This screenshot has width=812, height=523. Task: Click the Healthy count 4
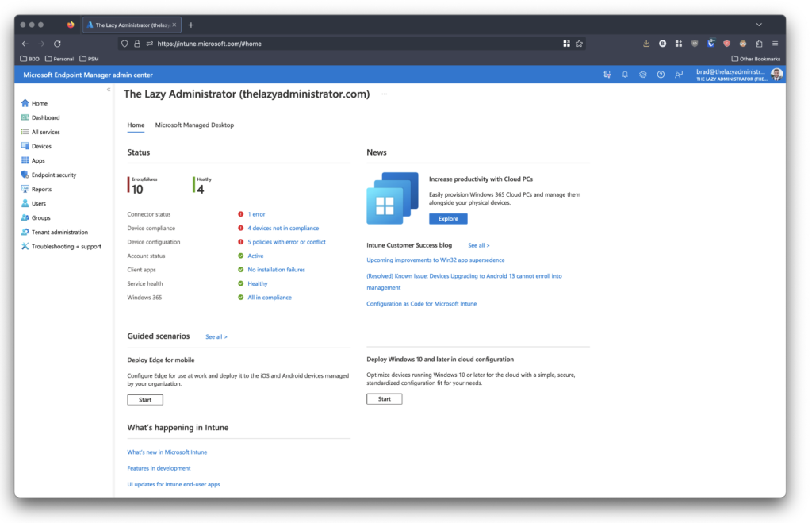201,190
